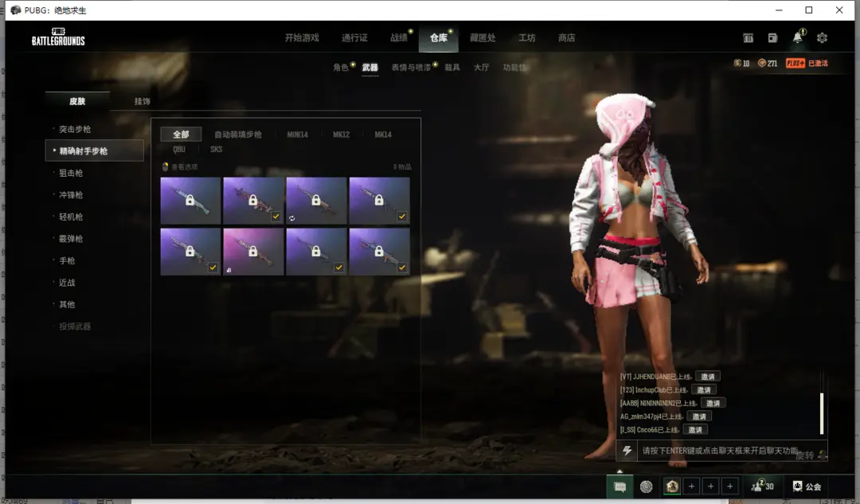Filter skins by MK12
The image size is (860, 504).
[x=341, y=135]
